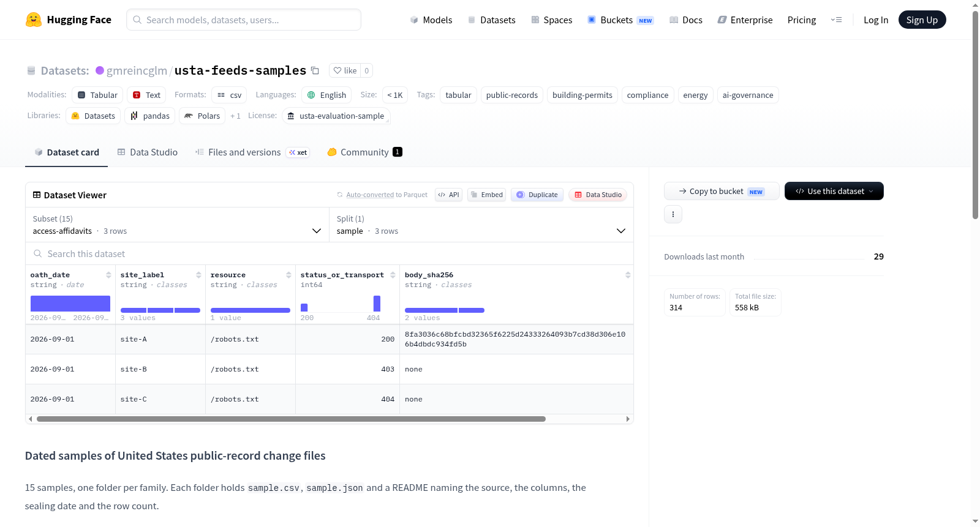The width and height of the screenshot is (980, 527).
Task: Click the Datasets library tag
Action: 93,116
